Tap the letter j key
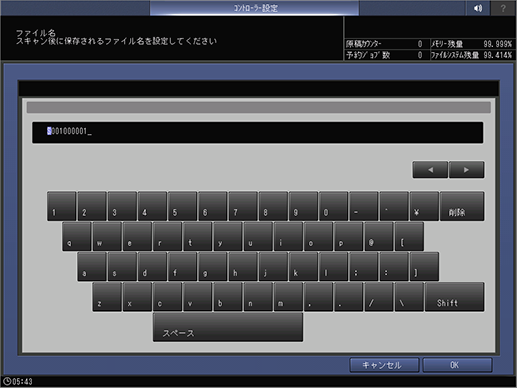Image resolution: width=517 pixels, height=388 pixels. tap(273, 267)
